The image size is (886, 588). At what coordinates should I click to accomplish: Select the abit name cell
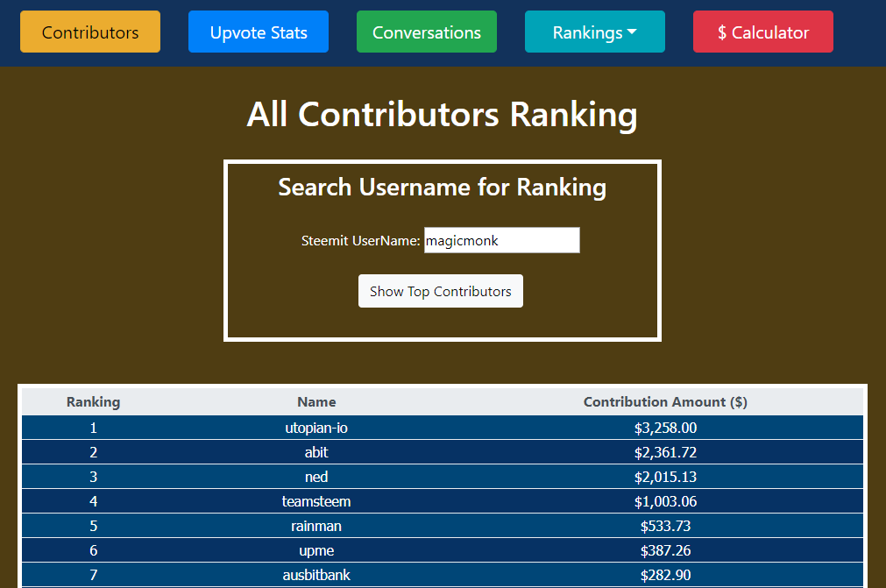316,452
